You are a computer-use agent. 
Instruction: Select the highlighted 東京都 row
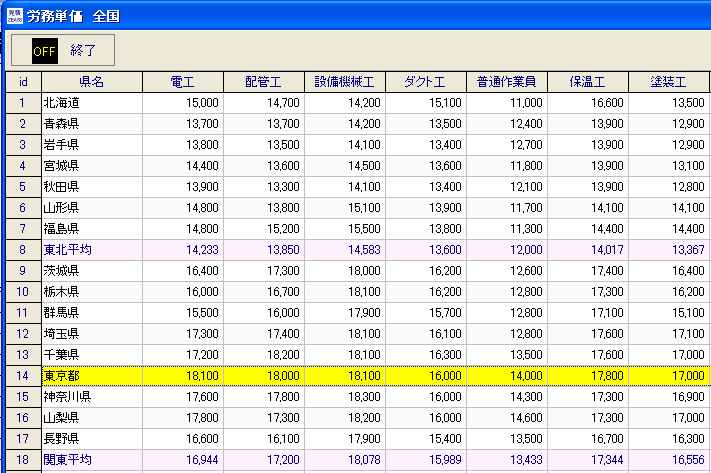pos(91,376)
